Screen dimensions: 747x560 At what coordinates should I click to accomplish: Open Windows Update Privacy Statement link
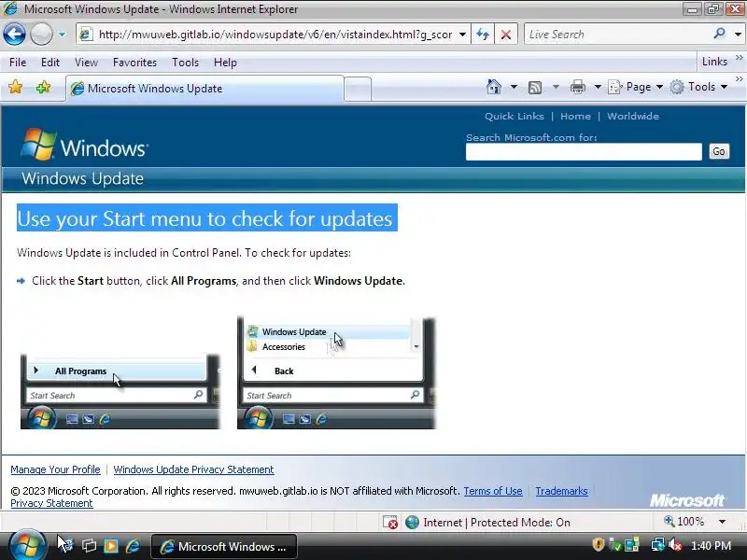[x=193, y=469]
